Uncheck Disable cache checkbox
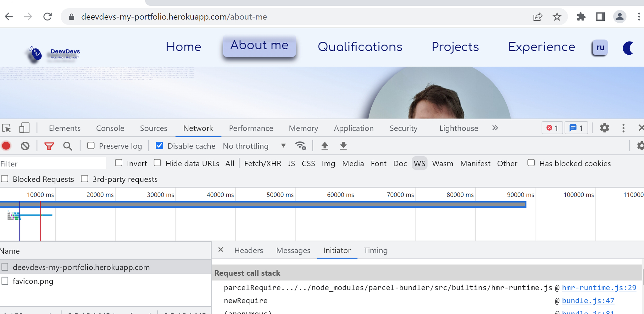 pos(159,146)
